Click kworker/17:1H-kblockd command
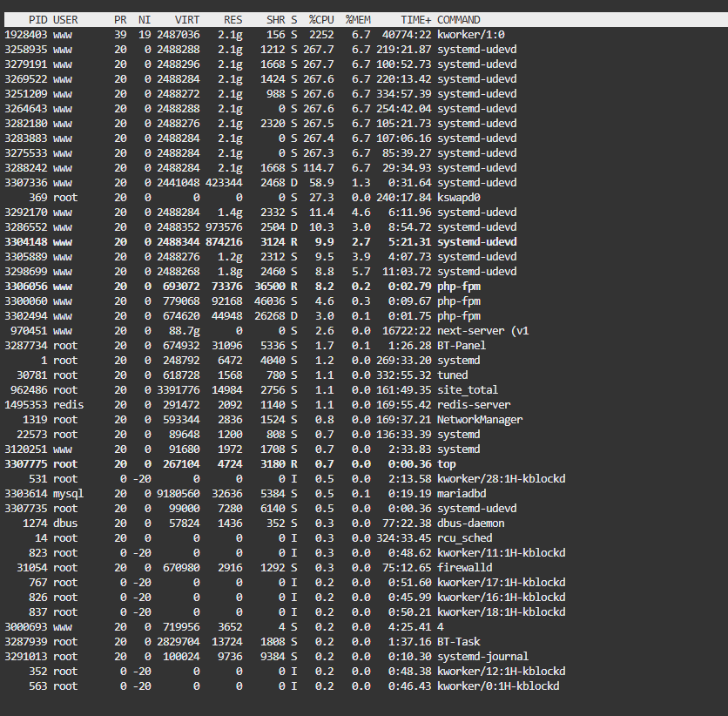Image resolution: width=728 pixels, height=716 pixels. point(502,583)
